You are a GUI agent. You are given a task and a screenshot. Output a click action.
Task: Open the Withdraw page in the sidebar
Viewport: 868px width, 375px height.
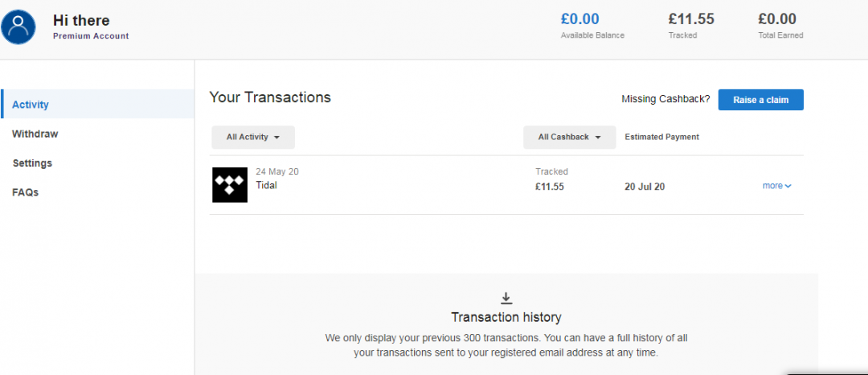pyautogui.click(x=35, y=134)
